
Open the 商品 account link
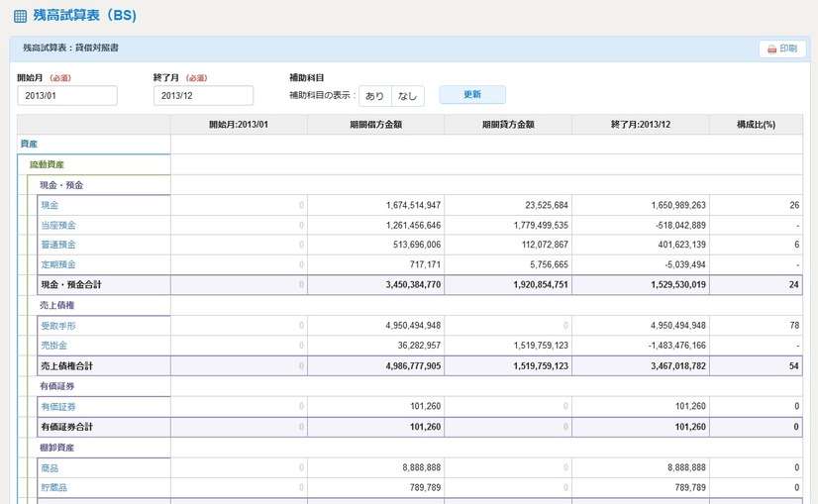(50, 465)
